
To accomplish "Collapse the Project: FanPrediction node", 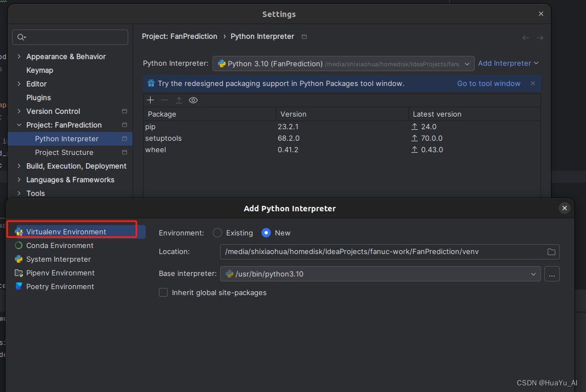I will pyautogui.click(x=19, y=125).
